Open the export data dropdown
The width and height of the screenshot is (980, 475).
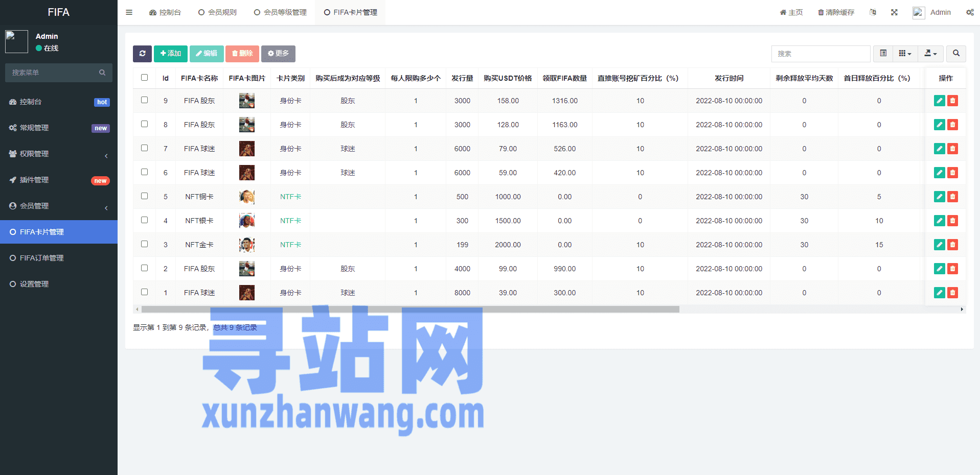click(x=931, y=54)
